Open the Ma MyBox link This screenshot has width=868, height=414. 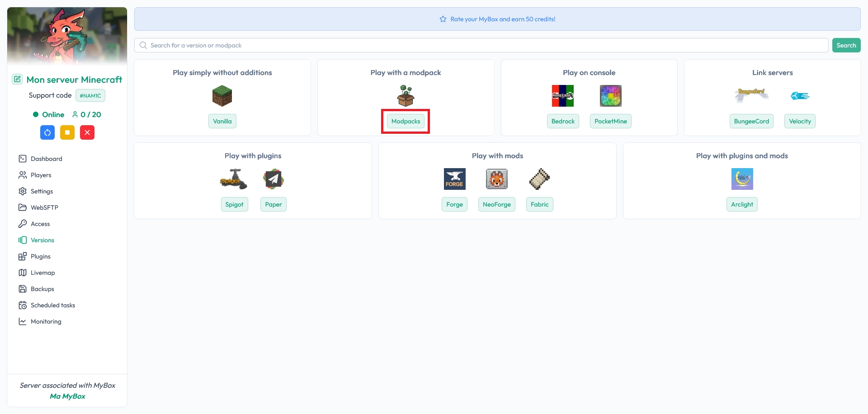(x=67, y=396)
